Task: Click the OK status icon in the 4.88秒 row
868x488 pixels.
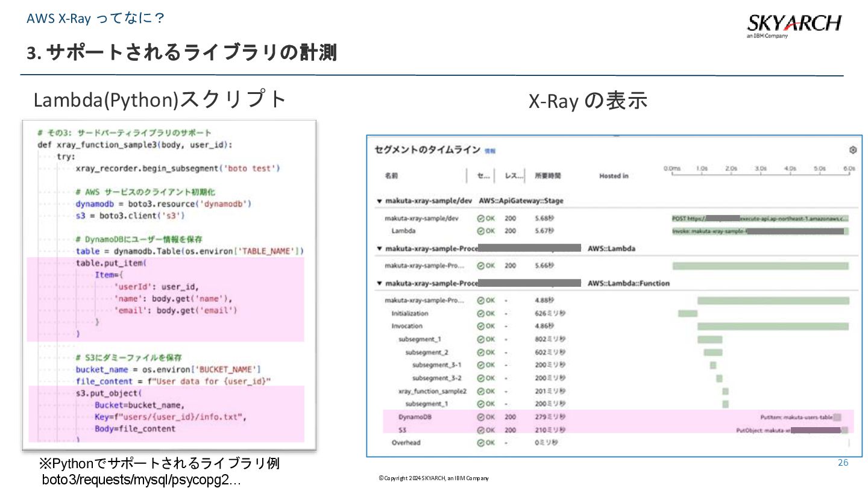Action: point(480,300)
